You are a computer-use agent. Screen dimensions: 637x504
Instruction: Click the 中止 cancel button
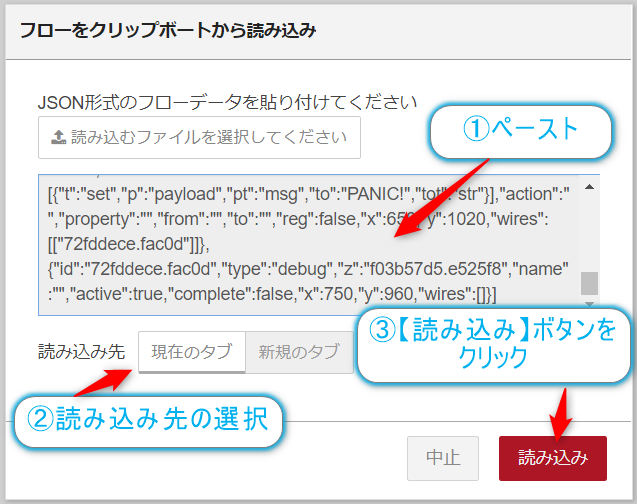tap(443, 458)
